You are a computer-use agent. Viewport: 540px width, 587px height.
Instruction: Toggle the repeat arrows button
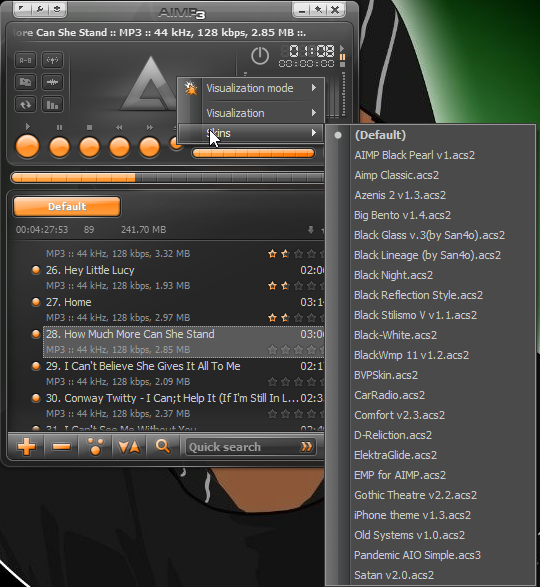coord(25,104)
